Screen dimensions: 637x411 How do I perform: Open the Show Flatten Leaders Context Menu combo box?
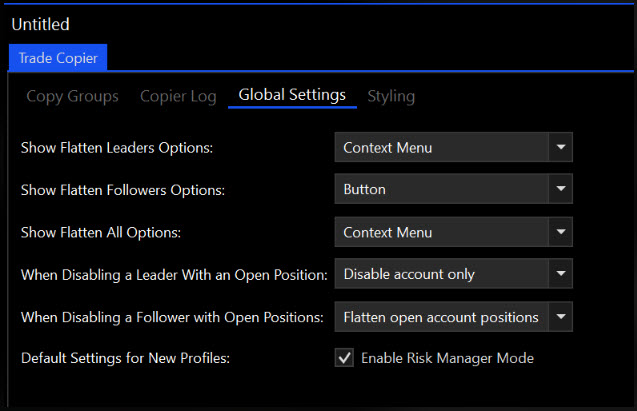click(x=442, y=148)
